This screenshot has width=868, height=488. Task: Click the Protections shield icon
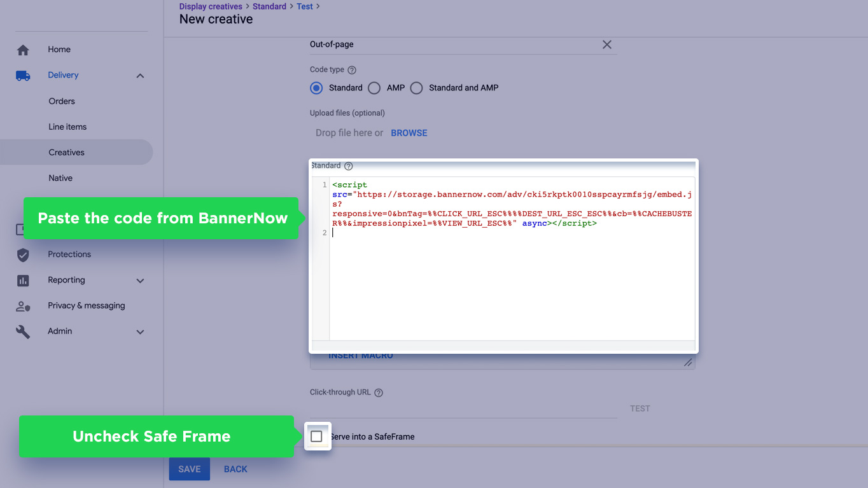[23, 254]
